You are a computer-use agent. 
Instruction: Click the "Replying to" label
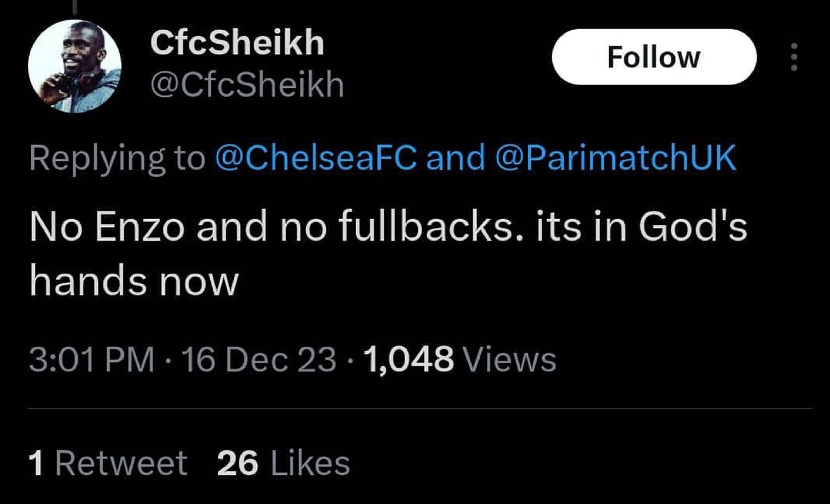point(117,158)
